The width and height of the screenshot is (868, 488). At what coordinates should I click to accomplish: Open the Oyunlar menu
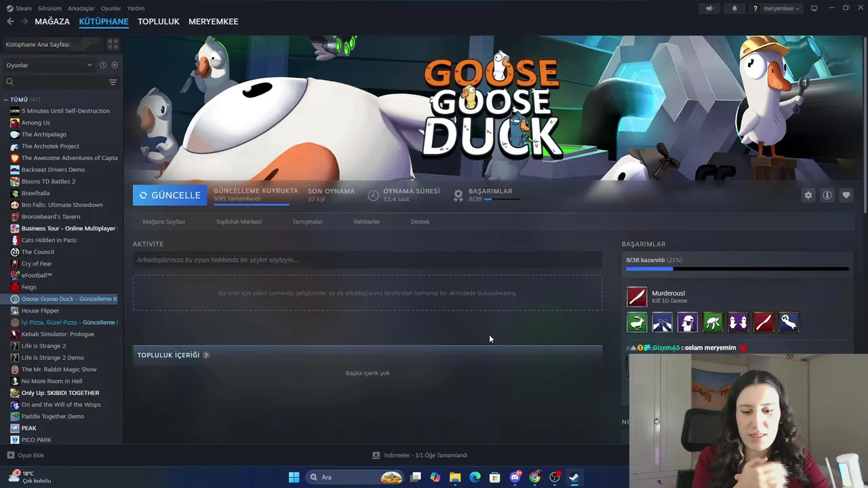click(111, 8)
